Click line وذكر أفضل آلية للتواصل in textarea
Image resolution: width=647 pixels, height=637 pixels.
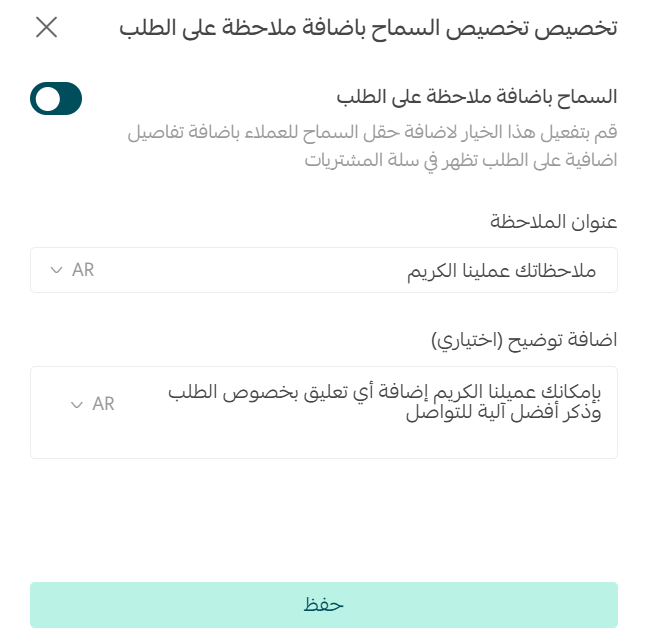click(x=503, y=413)
